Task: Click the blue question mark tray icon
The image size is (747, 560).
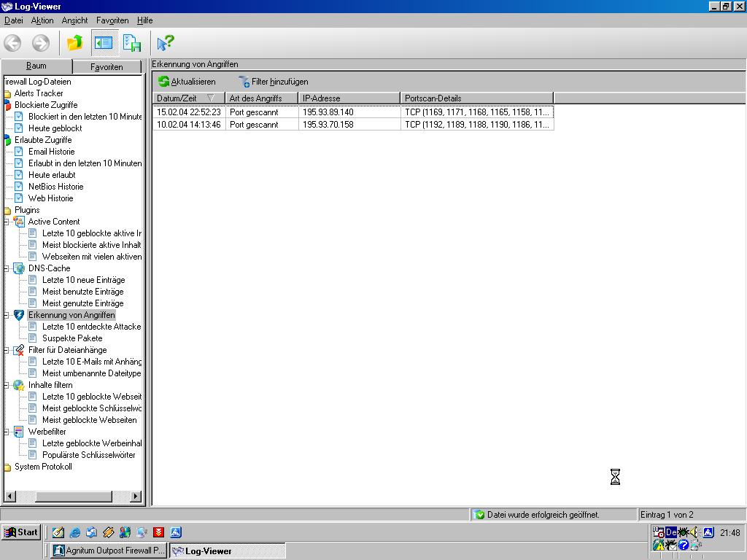Action: coord(683,545)
